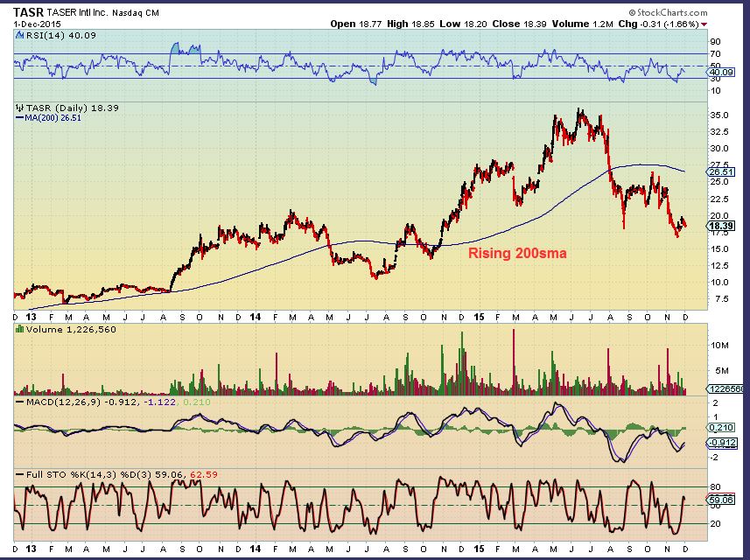The height and width of the screenshot is (560, 750).
Task: Click the 13 year marker under price chart
Action: coord(31,317)
